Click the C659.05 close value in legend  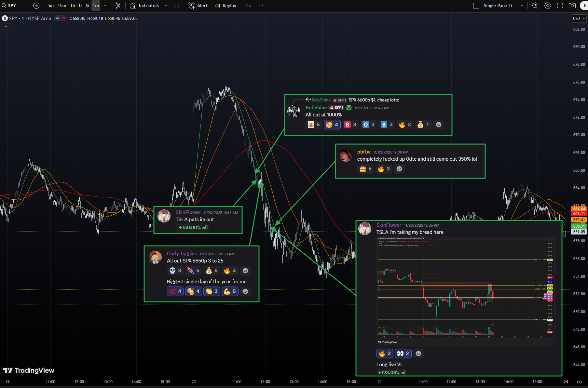pyautogui.click(x=130, y=18)
